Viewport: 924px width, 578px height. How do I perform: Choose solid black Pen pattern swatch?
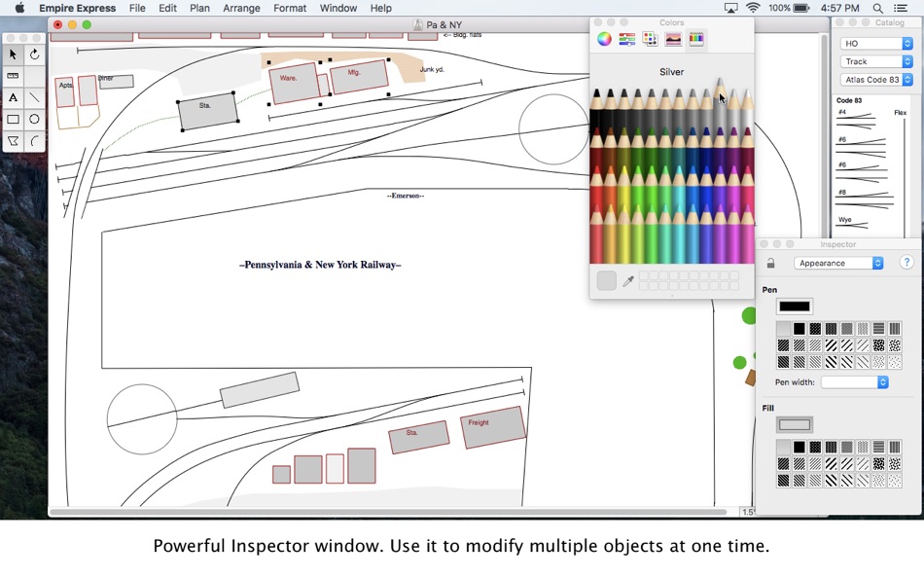800,329
